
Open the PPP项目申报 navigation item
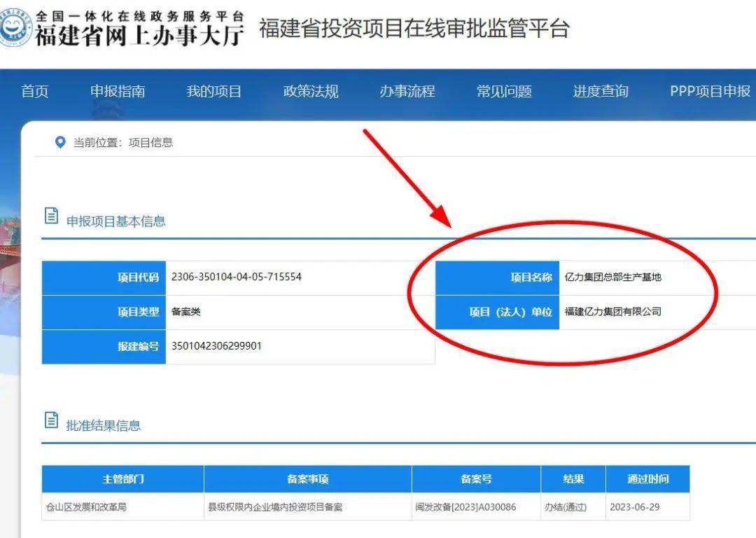(x=710, y=91)
